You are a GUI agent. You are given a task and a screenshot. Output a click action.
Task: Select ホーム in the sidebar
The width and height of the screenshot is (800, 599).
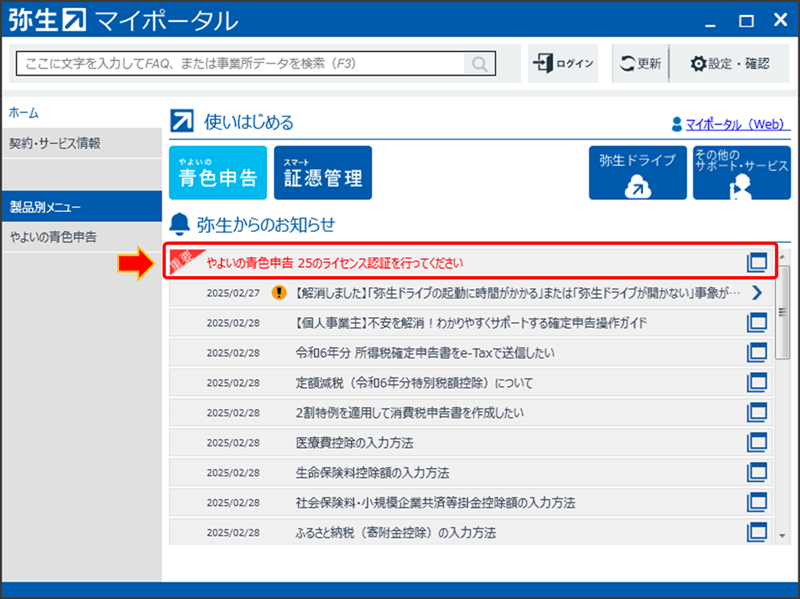(x=25, y=113)
